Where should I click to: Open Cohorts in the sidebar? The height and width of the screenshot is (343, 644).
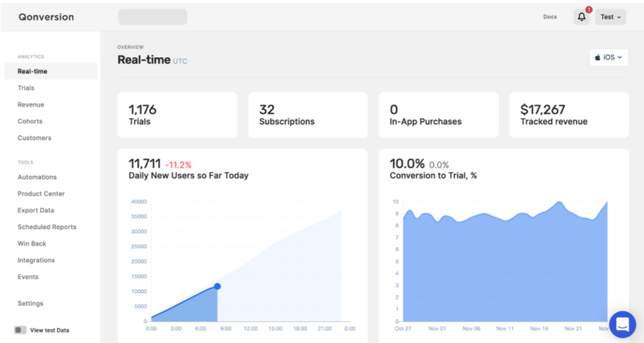click(x=30, y=121)
